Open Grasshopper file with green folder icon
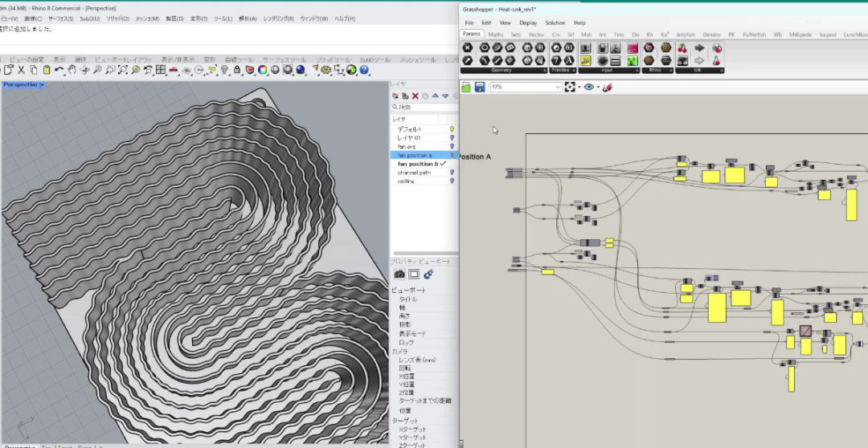 click(466, 87)
